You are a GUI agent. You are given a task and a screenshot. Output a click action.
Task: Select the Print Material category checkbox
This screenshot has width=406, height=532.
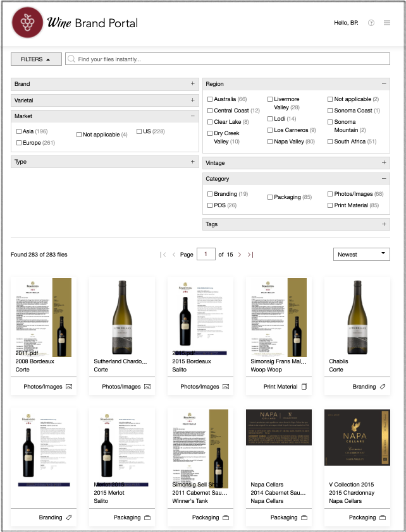tap(330, 205)
